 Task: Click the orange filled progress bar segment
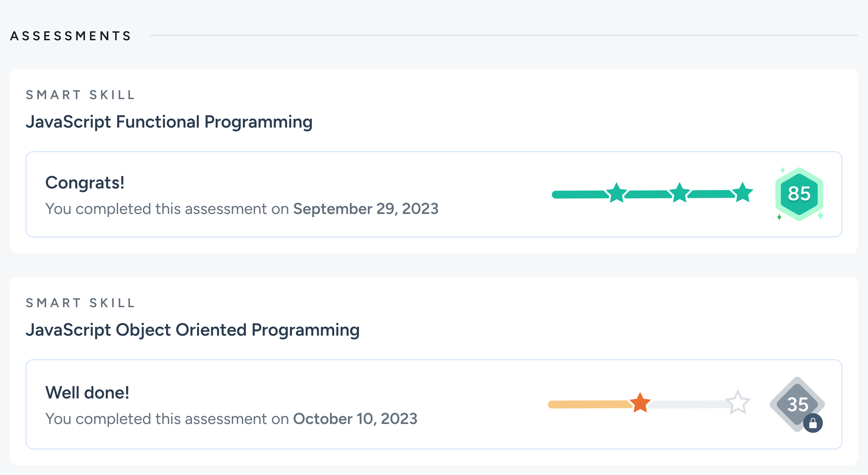pyautogui.click(x=590, y=404)
